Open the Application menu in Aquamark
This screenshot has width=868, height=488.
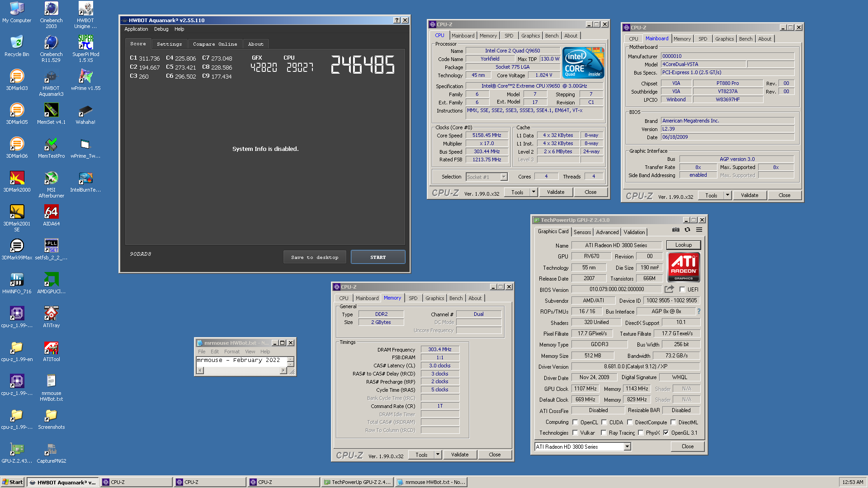(136, 29)
